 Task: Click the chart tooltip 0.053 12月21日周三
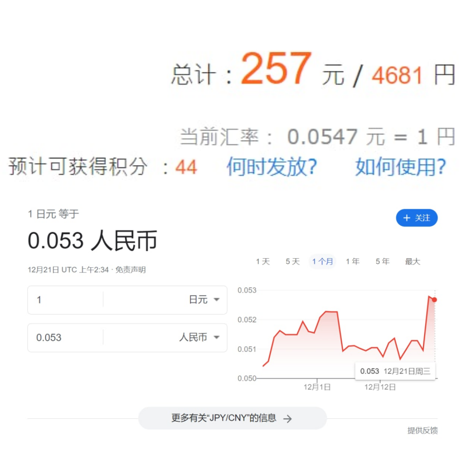coord(395,371)
